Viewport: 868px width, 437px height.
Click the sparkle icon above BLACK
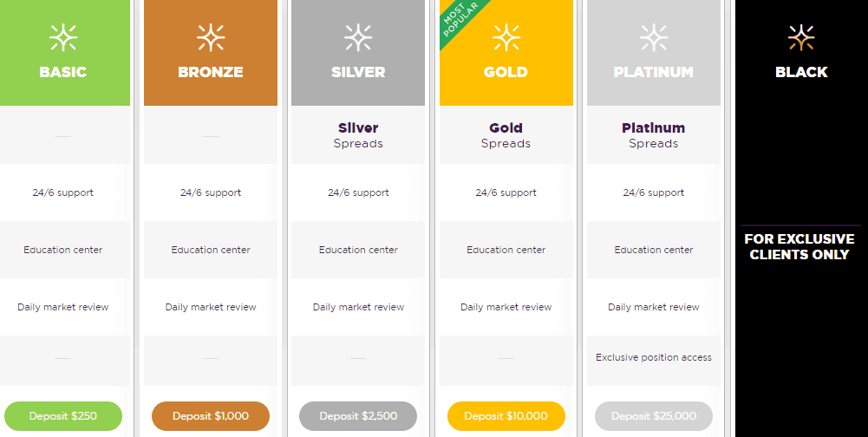tap(801, 37)
